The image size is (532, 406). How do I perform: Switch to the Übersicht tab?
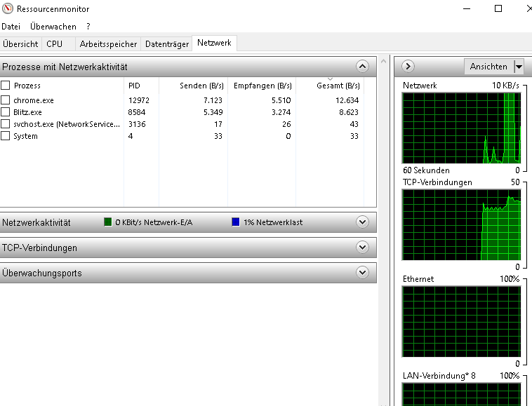(x=20, y=44)
